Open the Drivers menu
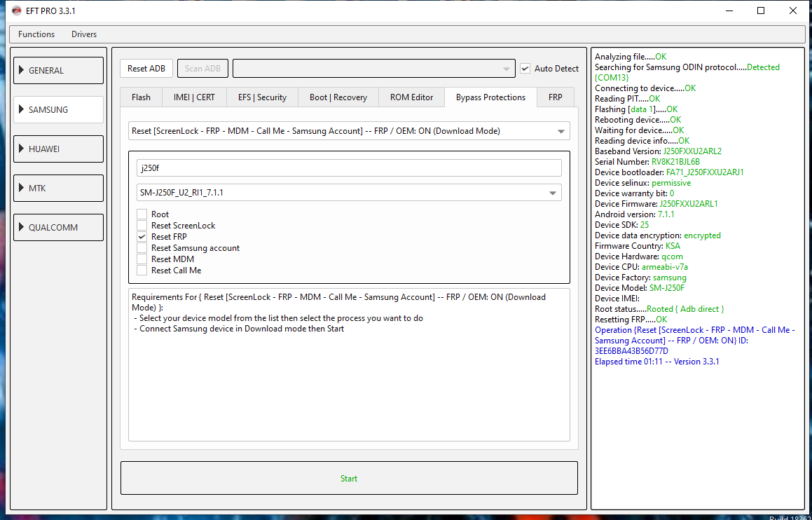Image resolution: width=812 pixels, height=520 pixels. point(84,34)
